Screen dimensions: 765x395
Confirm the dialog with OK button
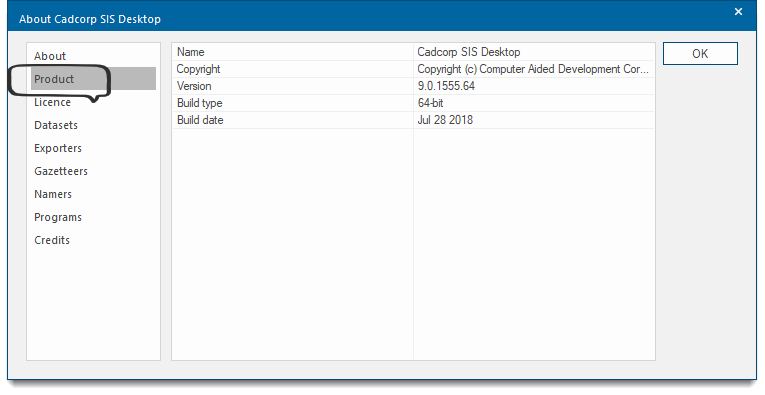coord(700,54)
